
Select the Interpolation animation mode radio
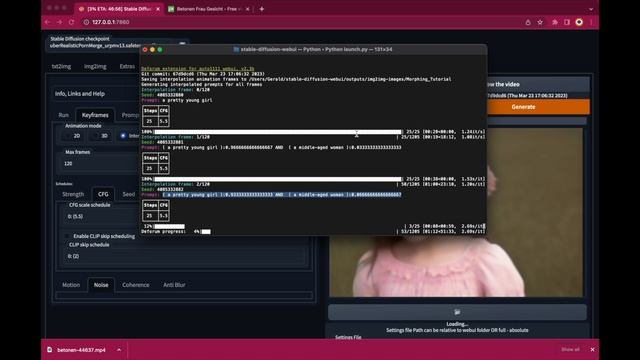[x=123, y=136]
